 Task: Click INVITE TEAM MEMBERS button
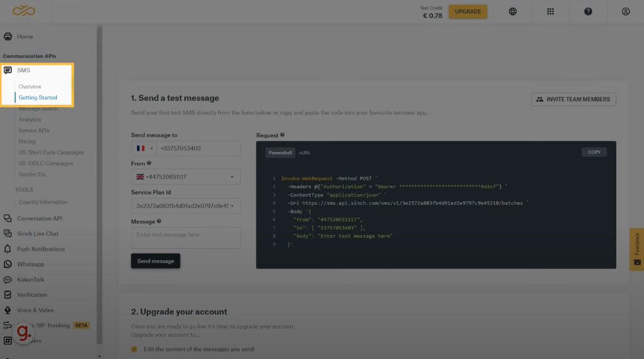574,99
